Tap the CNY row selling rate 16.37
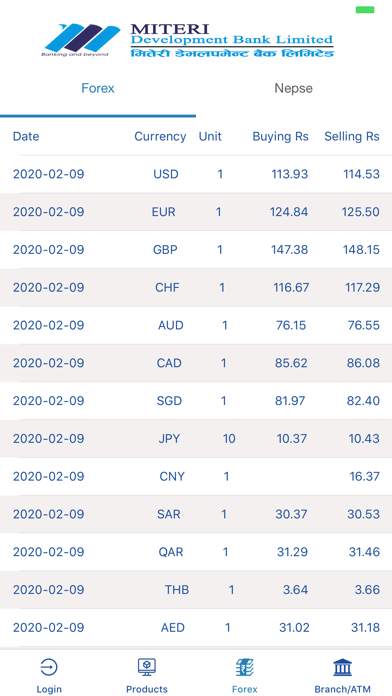Image resolution: width=392 pixels, height=696 pixels. (364, 477)
